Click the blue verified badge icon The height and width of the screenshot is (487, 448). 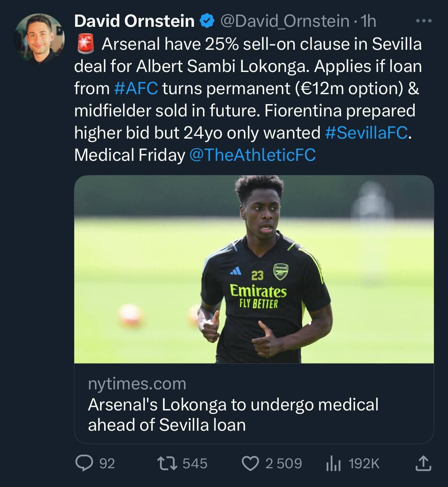click(x=207, y=21)
